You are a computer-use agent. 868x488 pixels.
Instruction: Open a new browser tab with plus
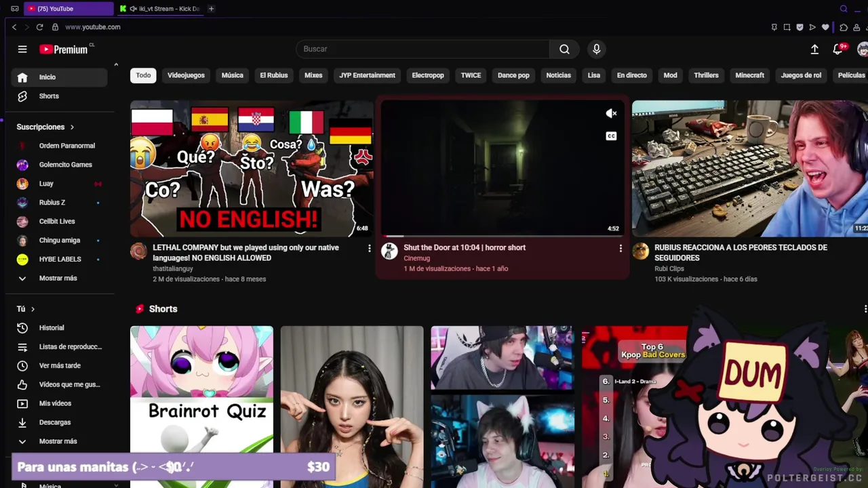212,9
